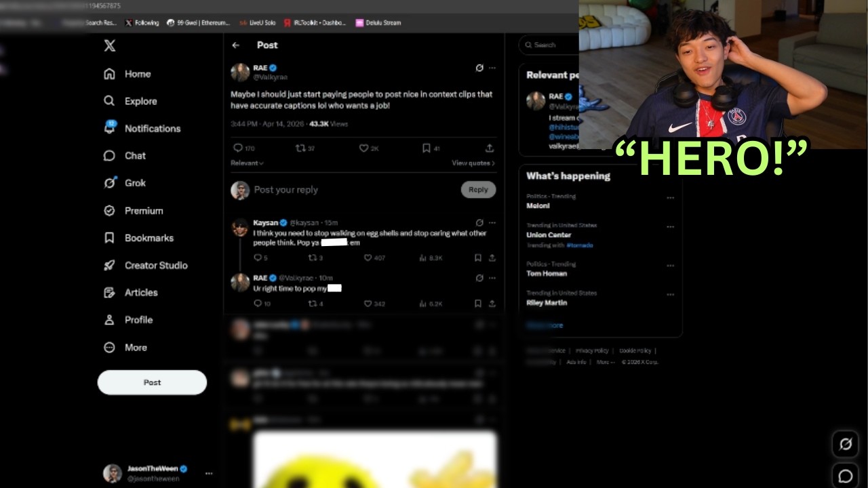Click the Profile sidebar icon
This screenshot has width=868, height=488.
[109, 320]
